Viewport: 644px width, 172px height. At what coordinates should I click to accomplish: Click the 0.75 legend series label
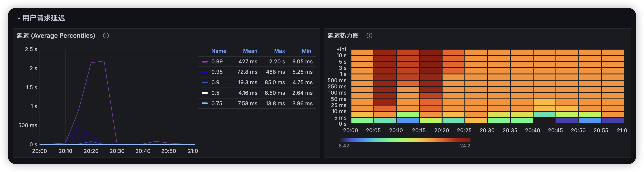click(x=217, y=103)
